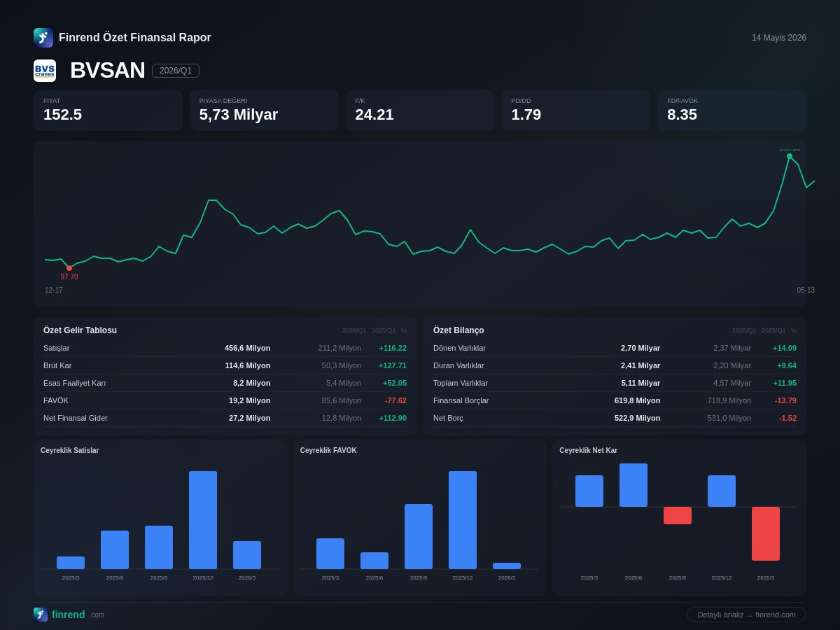Viewport: 840px width, 630px height.
Task: Click the 2025/12 bar in Ceyreklik FAVOK
Action: click(463, 520)
